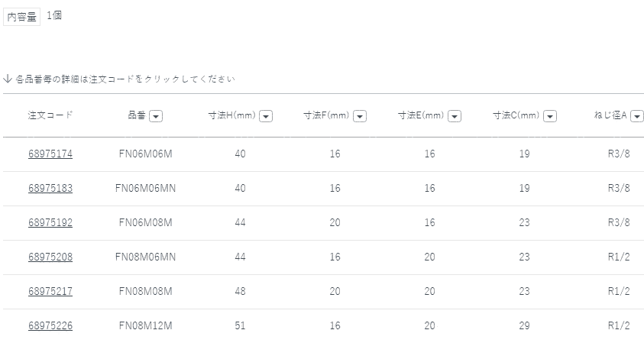View details for order code 68975217
This screenshot has width=644, height=343.
click(50, 292)
